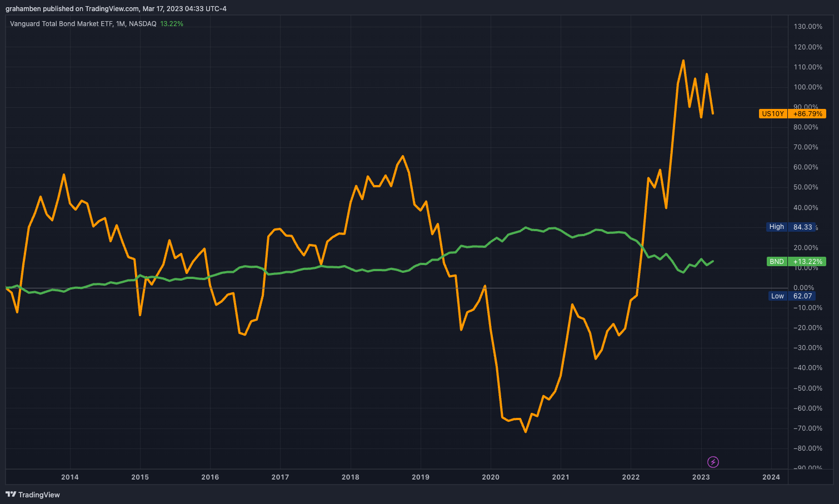Screen dimensions: 839x504
Task: Click the 62.07 low value
Action: [802, 296]
